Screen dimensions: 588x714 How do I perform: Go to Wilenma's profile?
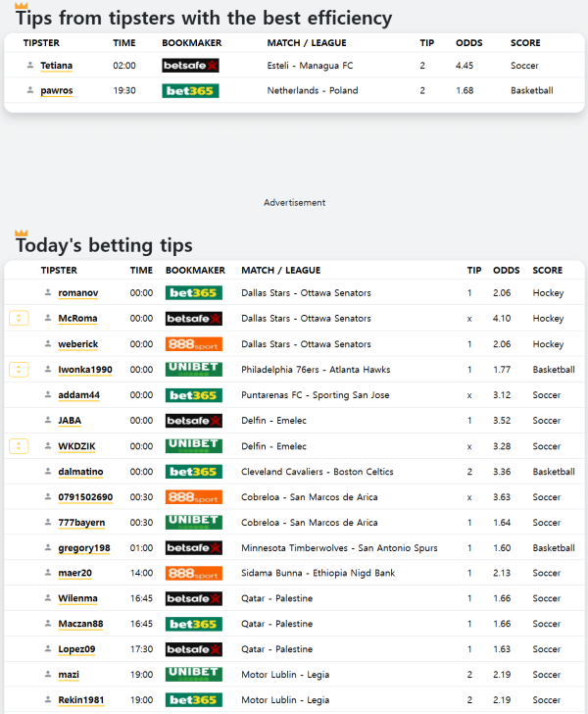tap(77, 598)
